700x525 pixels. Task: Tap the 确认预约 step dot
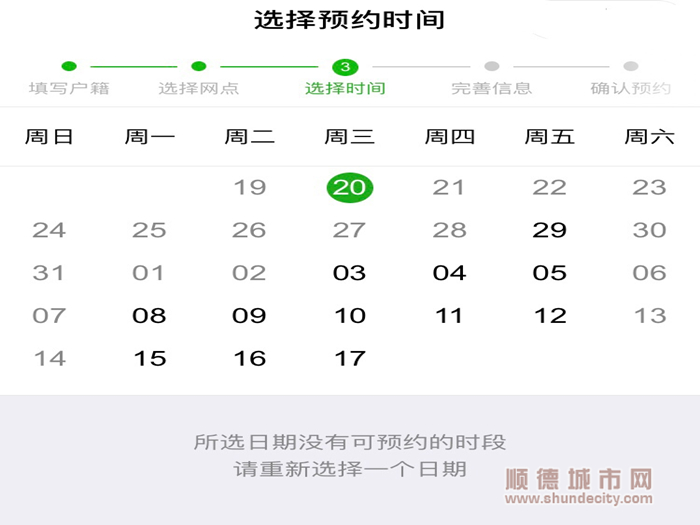(630, 67)
